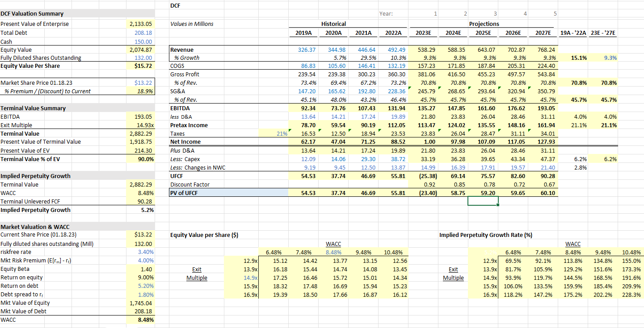Select the DCF title cell at top
Screen dimensions: 644x328
tap(175, 5)
